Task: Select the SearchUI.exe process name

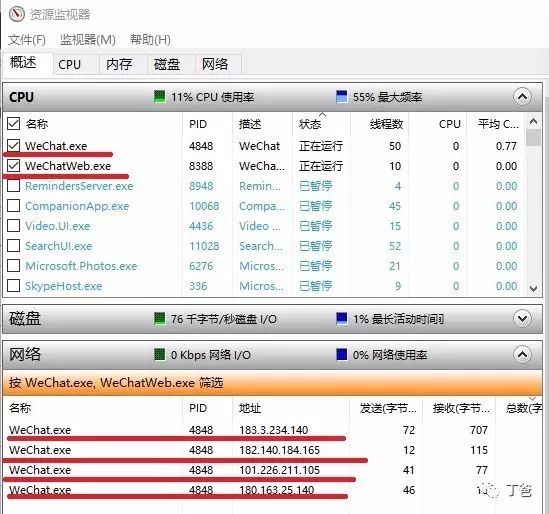Action: click(x=59, y=246)
